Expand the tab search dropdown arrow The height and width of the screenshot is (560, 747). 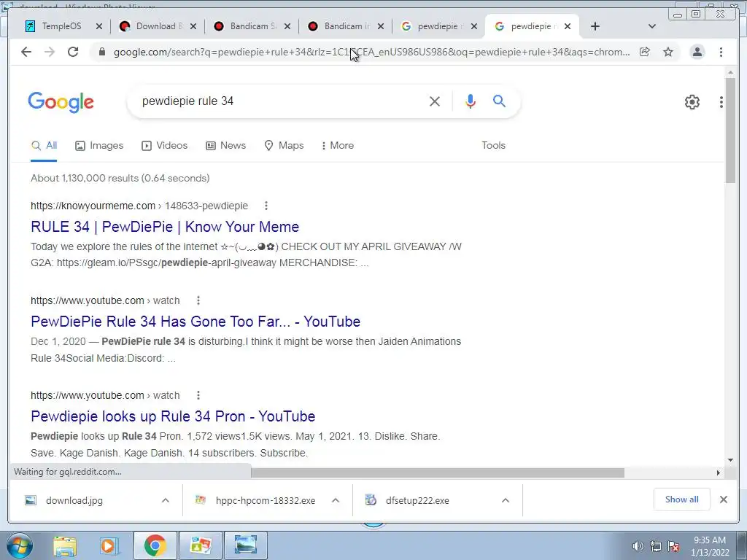[651, 26]
